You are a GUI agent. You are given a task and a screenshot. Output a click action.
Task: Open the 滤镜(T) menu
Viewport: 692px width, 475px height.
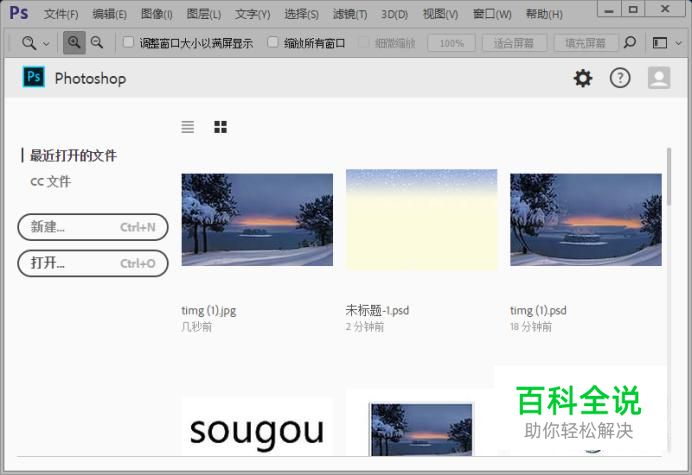click(350, 14)
